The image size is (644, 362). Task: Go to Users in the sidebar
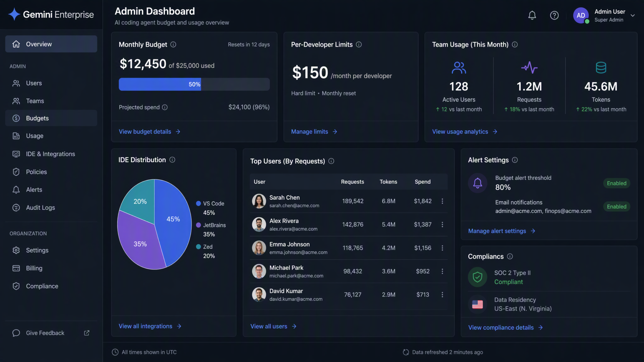(x=51, y=83)
